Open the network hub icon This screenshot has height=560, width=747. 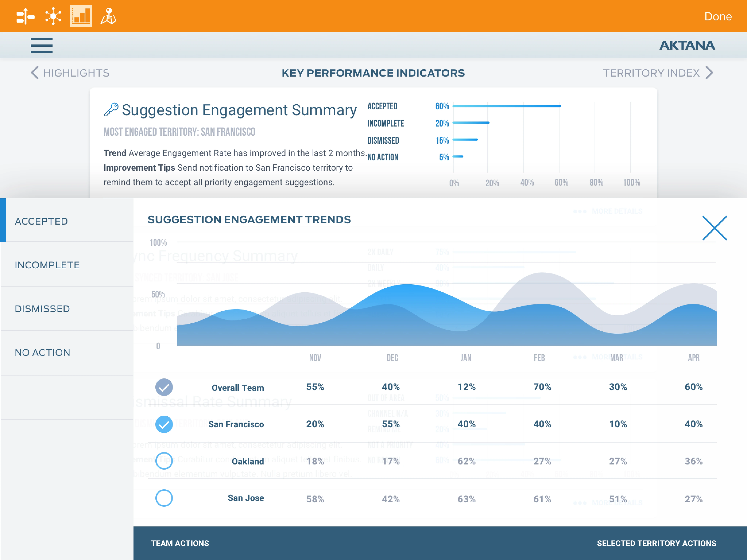(x=53, y=16)
